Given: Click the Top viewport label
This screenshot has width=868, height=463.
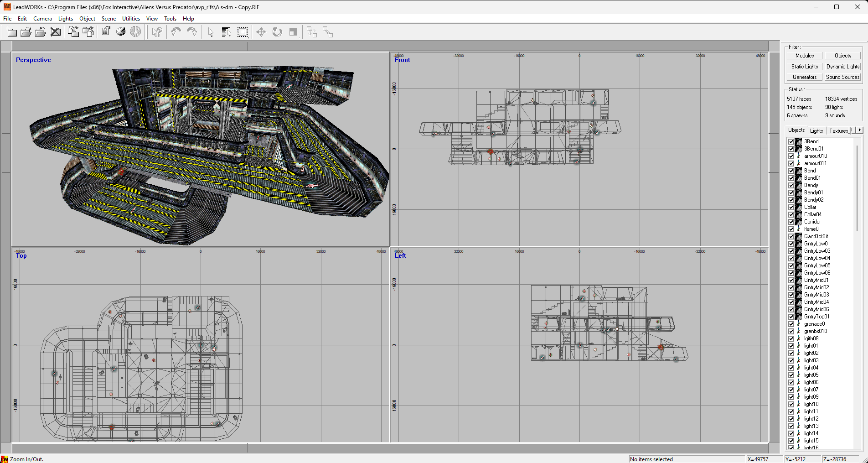Looking at the screenshot, I should point(21,255).
